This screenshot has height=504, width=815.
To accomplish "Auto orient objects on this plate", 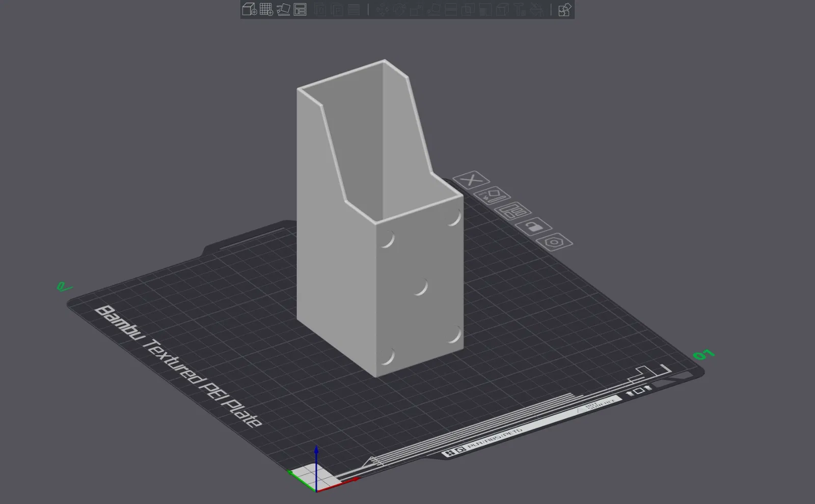I will (492, 195).
